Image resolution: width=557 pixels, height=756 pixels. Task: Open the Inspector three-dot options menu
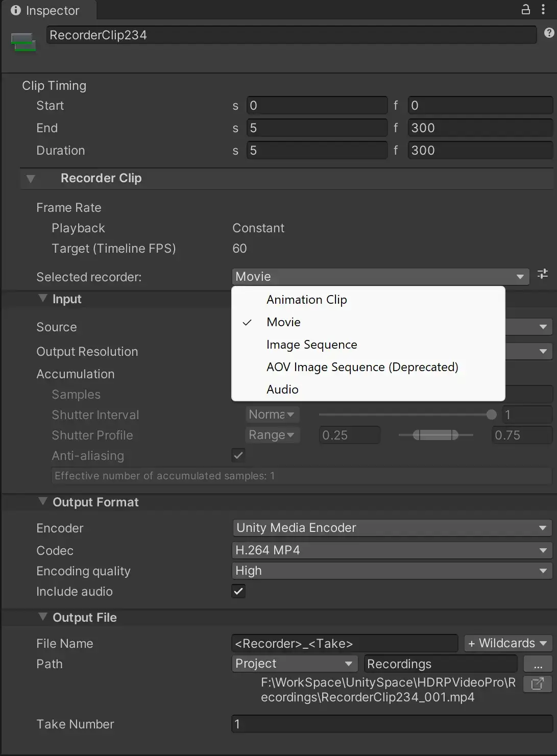pos(543,10)
